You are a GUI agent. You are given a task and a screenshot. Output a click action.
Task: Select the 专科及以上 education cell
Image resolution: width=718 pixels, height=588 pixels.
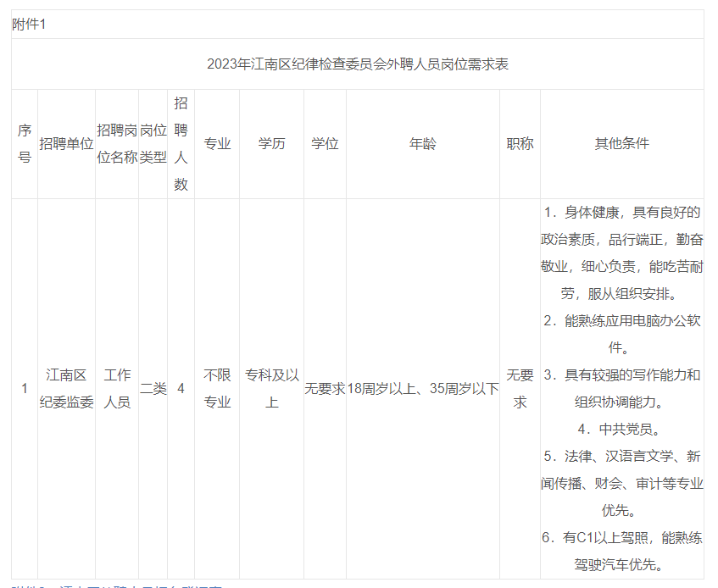271,388
